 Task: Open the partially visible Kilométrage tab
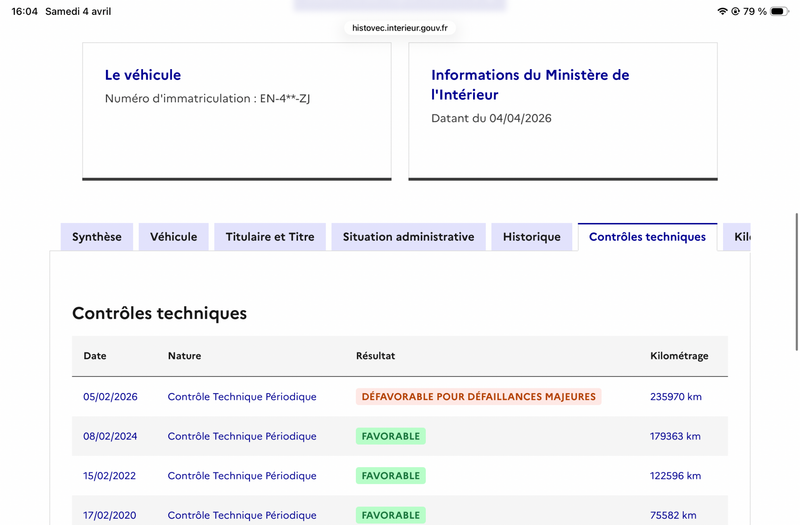pos(738,237)
